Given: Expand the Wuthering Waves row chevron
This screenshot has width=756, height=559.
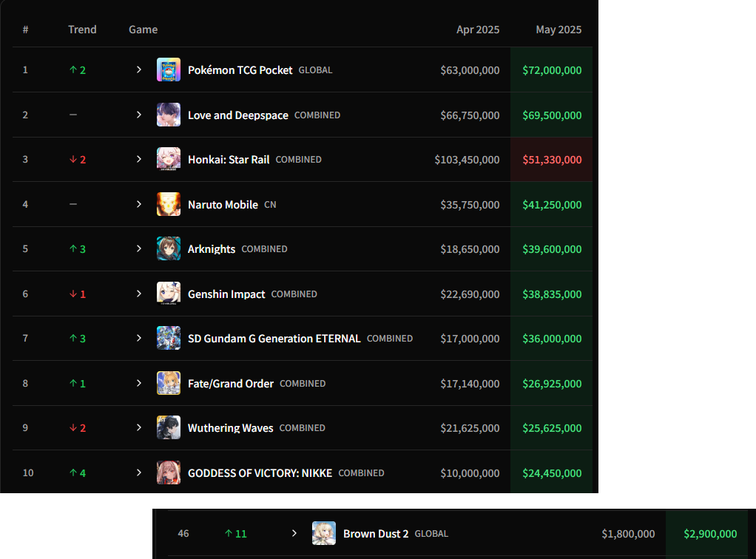Looking at the screenshot, I should coord(139,427).
